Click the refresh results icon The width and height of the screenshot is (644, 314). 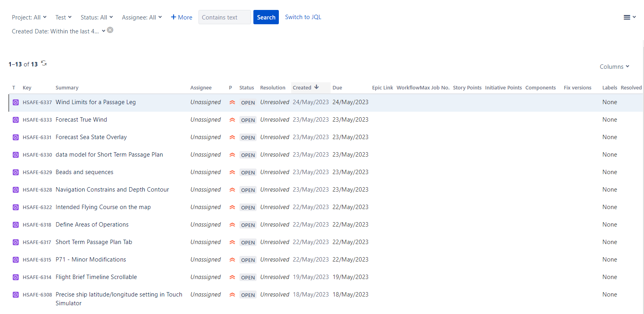click(x=44, y=63)
